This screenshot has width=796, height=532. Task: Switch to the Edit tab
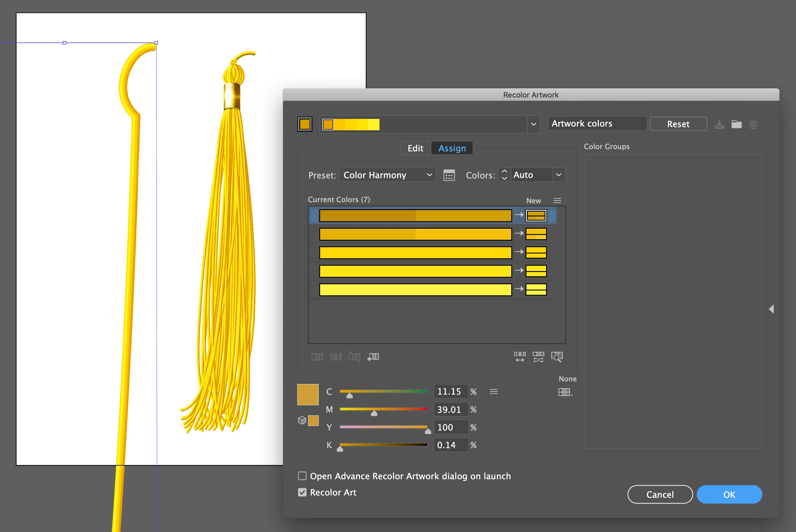415,148
